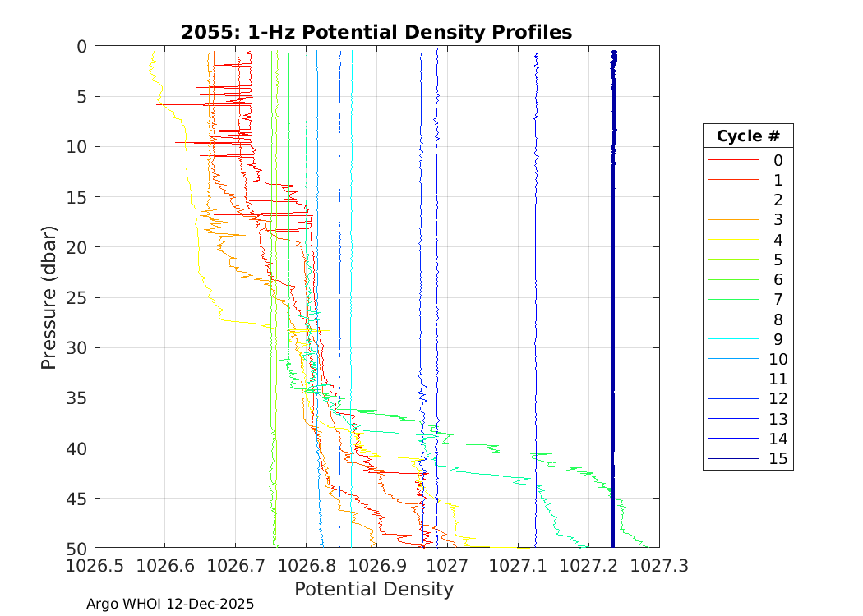Click the 1027 tick label on x-axis
The width and height of the screenshot is (863, 616).
point(447,565)
